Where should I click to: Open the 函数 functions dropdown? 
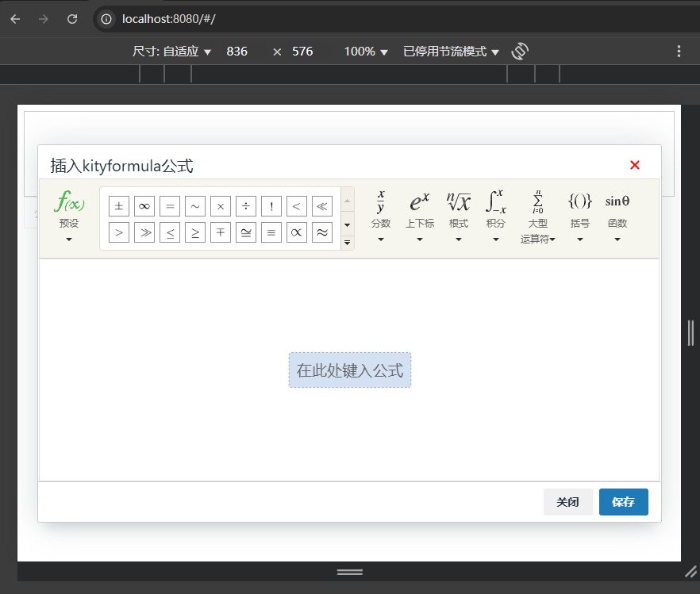(617, 217)
